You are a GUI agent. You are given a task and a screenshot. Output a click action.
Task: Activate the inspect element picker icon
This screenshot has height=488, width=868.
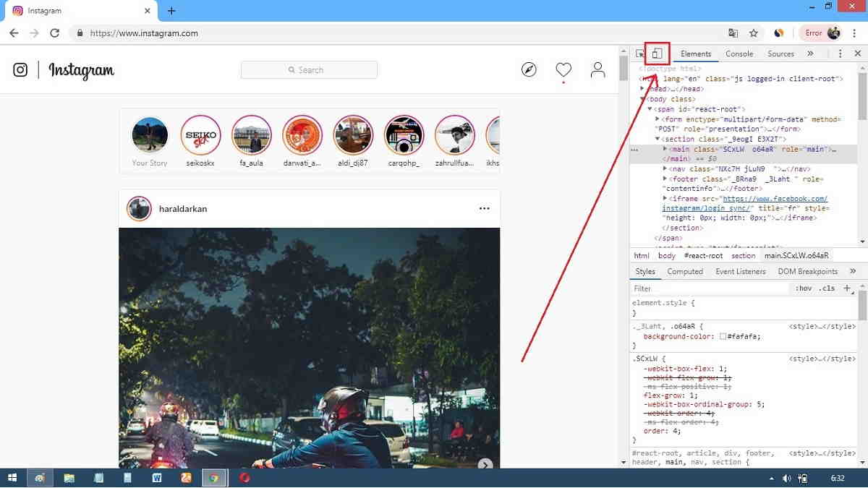pyautogui.click(x=640, y=53)
